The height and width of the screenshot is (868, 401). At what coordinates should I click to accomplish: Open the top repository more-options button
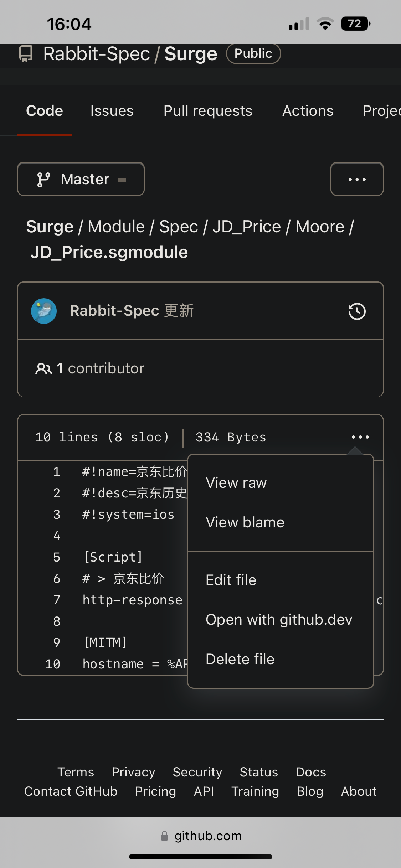pyautogui.click(x=357, y=179)
